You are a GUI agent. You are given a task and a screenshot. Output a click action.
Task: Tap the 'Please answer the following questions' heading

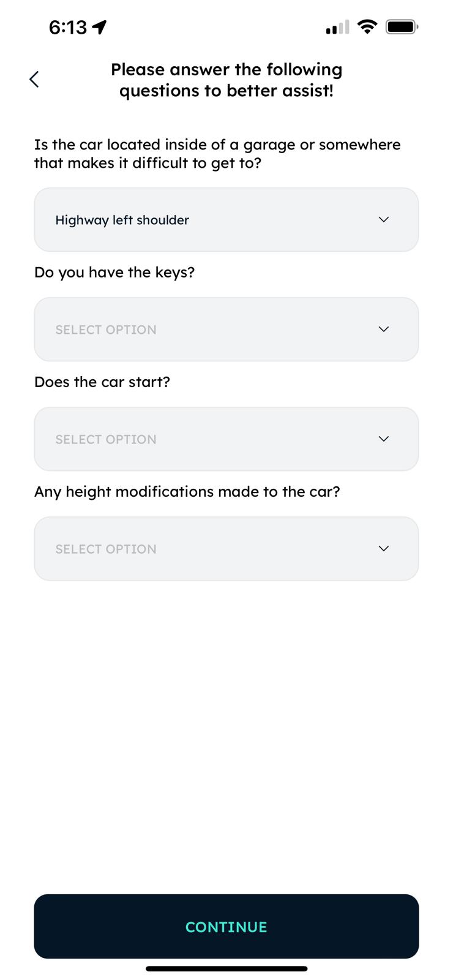pos(226,80)
